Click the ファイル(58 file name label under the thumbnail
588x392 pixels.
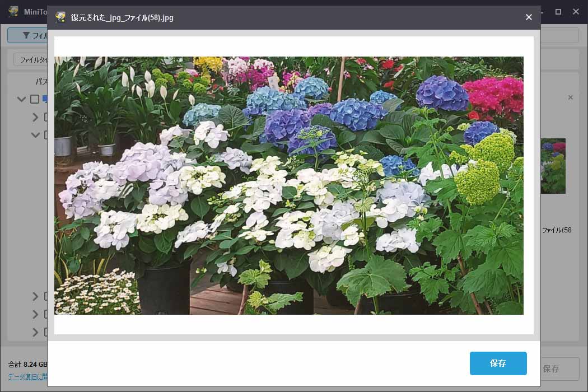coord(557,230)
